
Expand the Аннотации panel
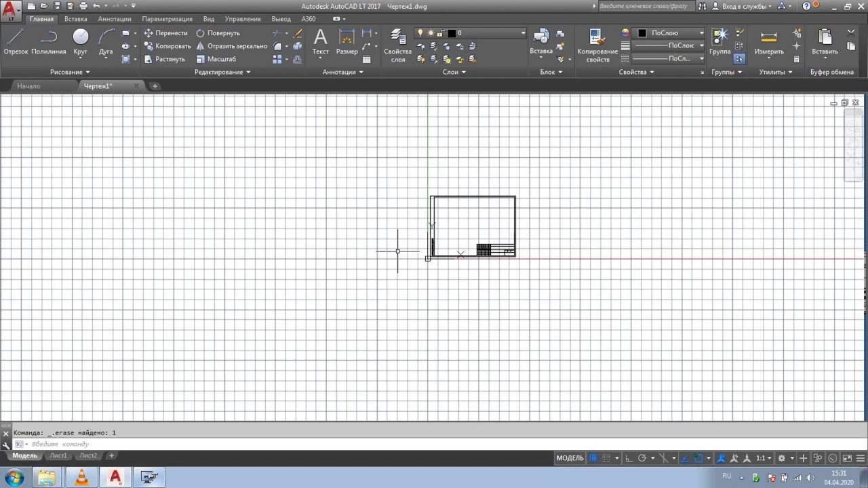tap(342, 72)
